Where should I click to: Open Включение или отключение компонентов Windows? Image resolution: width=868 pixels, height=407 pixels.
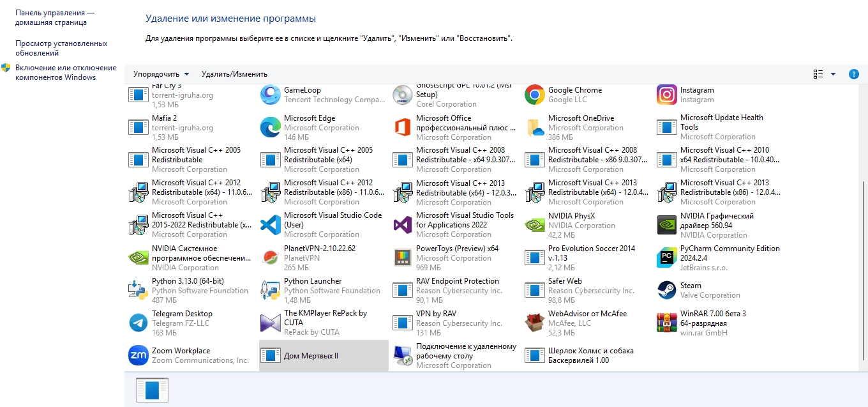66,72
